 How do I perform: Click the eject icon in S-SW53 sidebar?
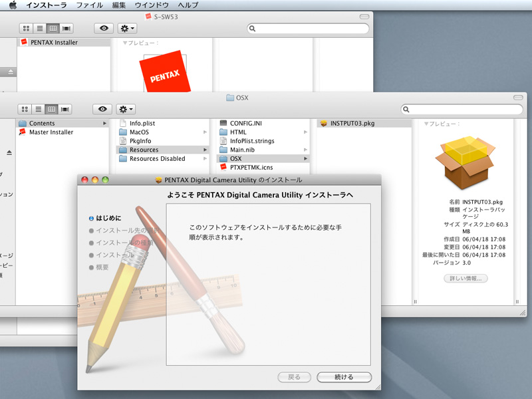point(11,72)
